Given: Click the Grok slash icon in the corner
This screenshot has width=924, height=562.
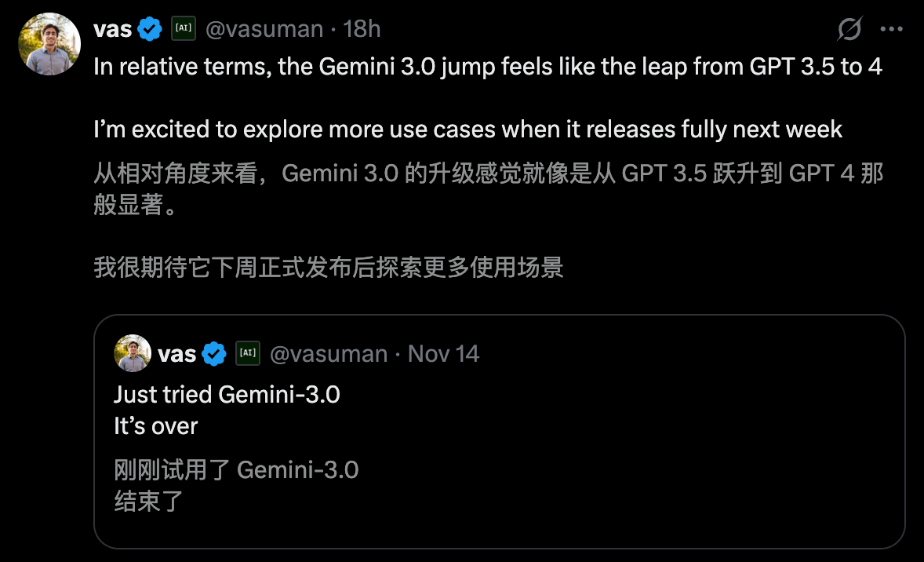Looking at the screenshot, I should coord(848,28).
